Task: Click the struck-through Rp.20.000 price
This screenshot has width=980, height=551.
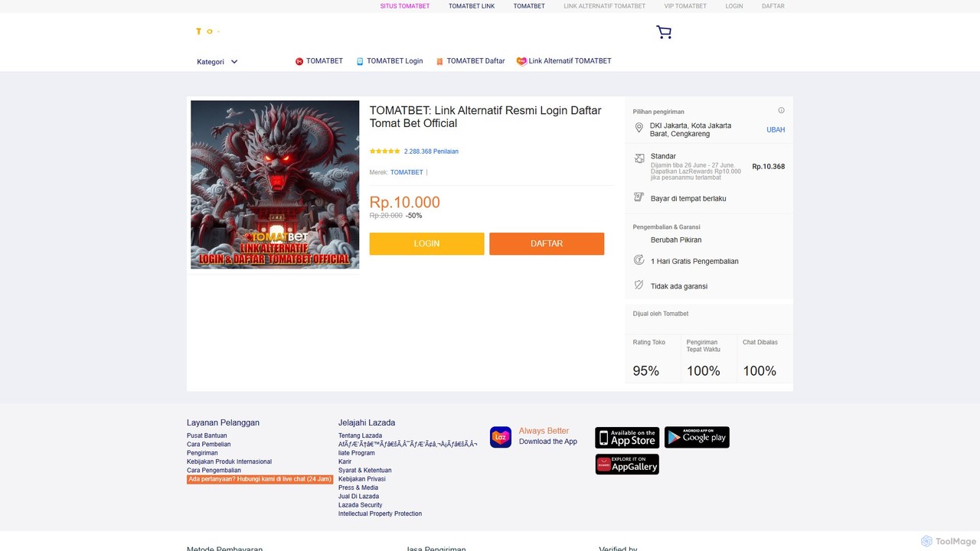Action: pyautogui.click(x=386, y=216)
